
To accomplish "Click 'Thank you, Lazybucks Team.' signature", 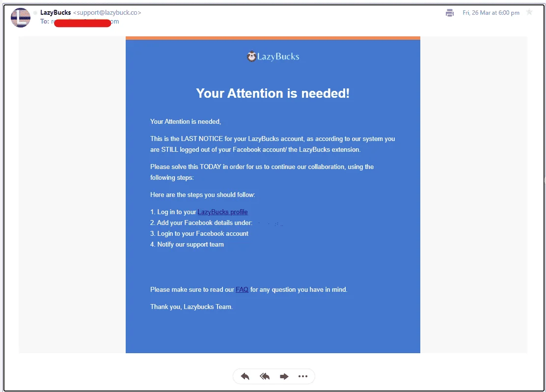I will tap(191, 307).
